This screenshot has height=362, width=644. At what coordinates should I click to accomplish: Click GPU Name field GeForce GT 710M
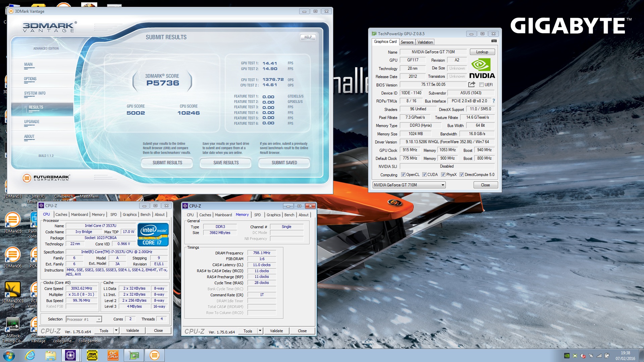tap(433, 52)
